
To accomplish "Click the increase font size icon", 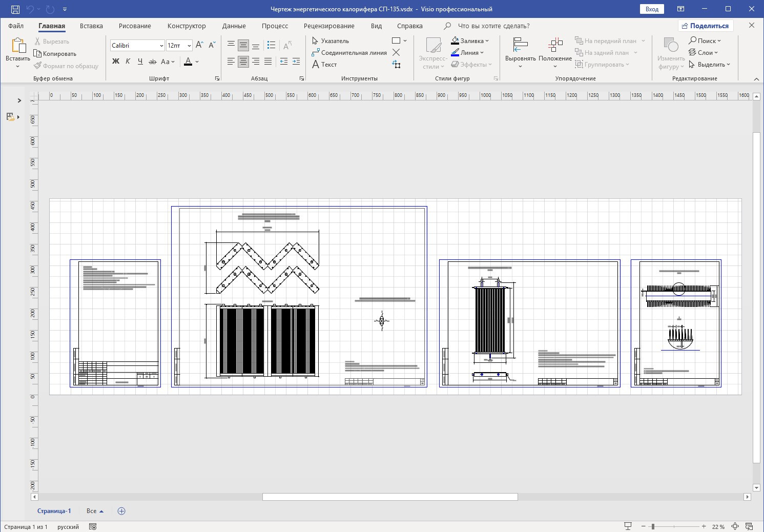I will (x=200, y=45).
